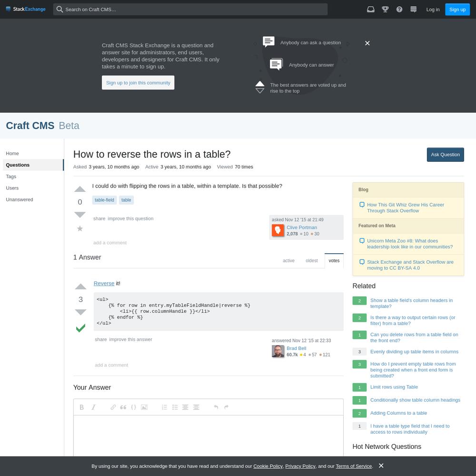Insert image in answer editor
The image size is (476, 476).
(x=144, y=407)
